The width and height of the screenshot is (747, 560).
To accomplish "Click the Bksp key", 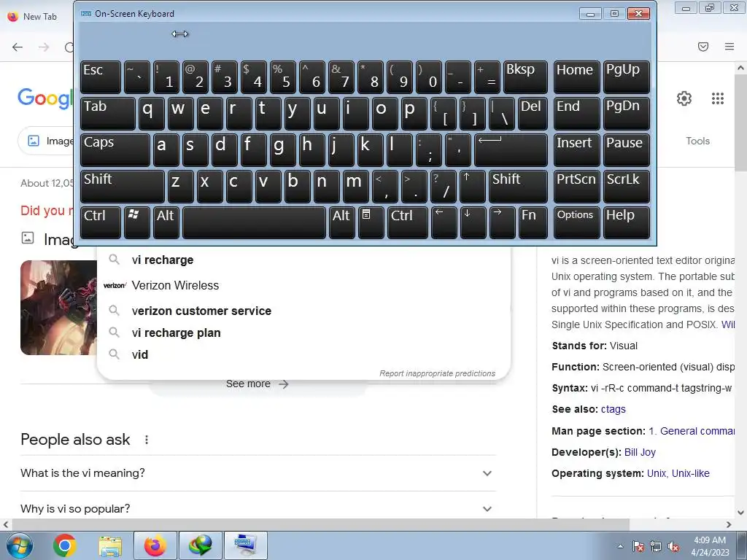I will tap(525, 77).
